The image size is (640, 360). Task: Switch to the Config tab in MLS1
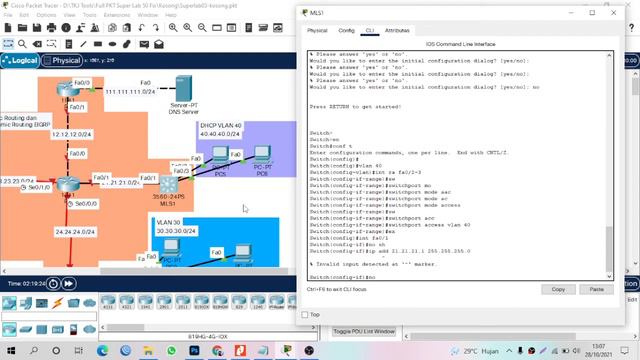tap(346, 31)
